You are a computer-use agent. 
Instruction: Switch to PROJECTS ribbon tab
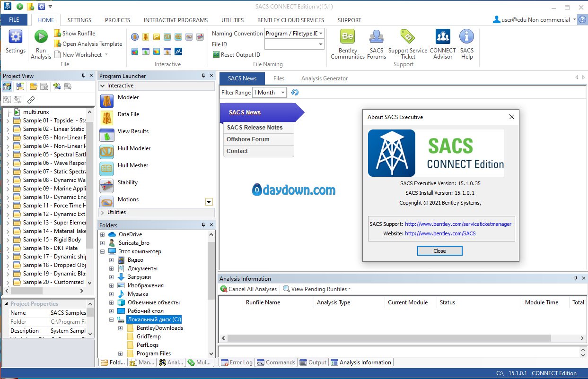(117, 20)
